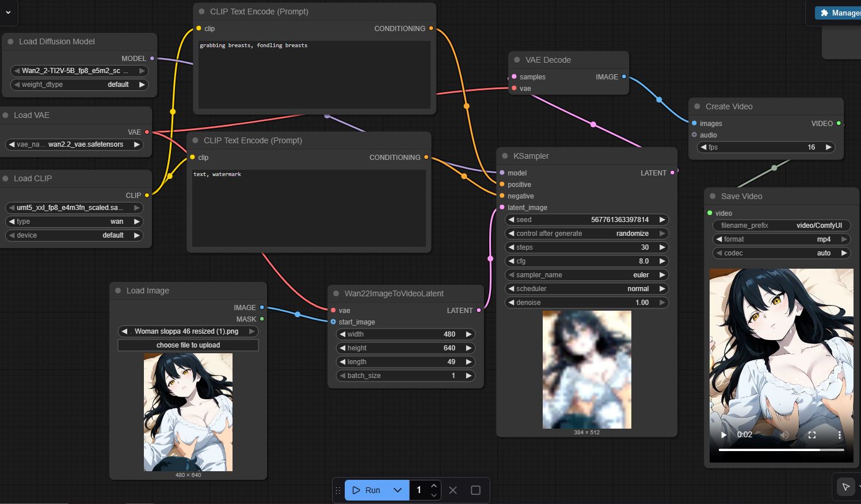This screenshot has height=504, width=861.
Task: Collapse the Load VAE node
Action: [x=5, y=115]
